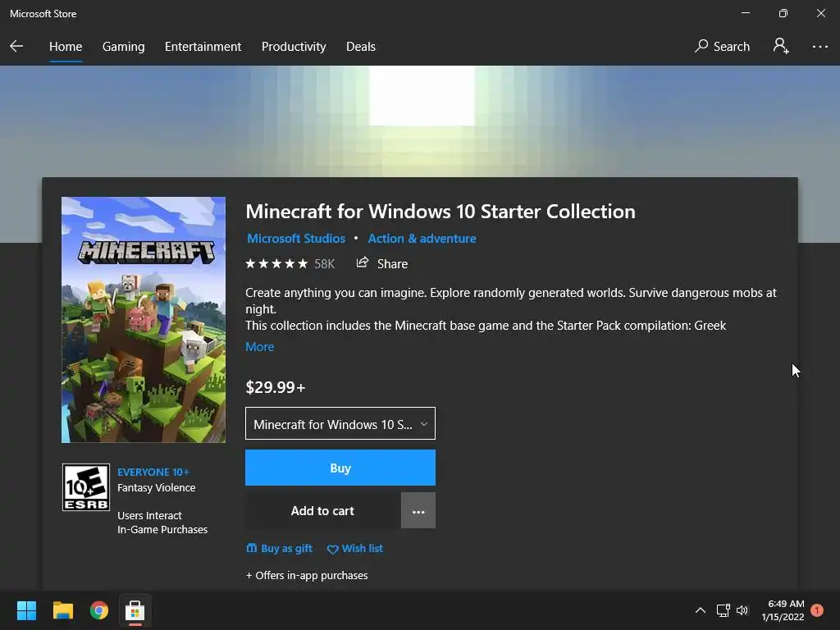The width and height of the screenshot is (840, 630).
Task: Open the Microsoft Studios publisher link
Action: click(295, 239)
